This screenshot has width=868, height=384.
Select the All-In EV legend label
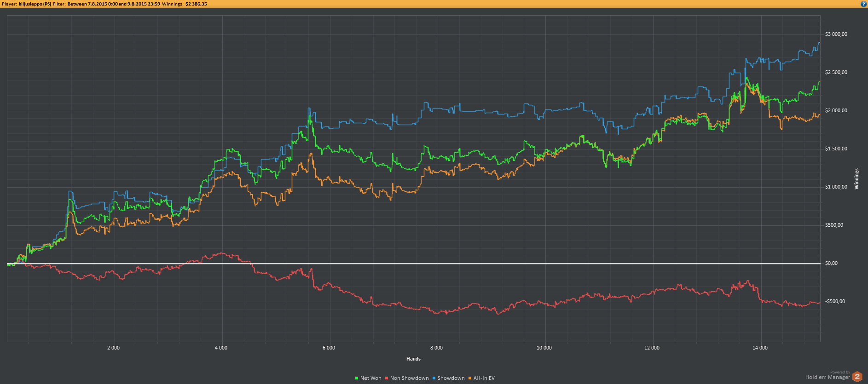[484, 378]
